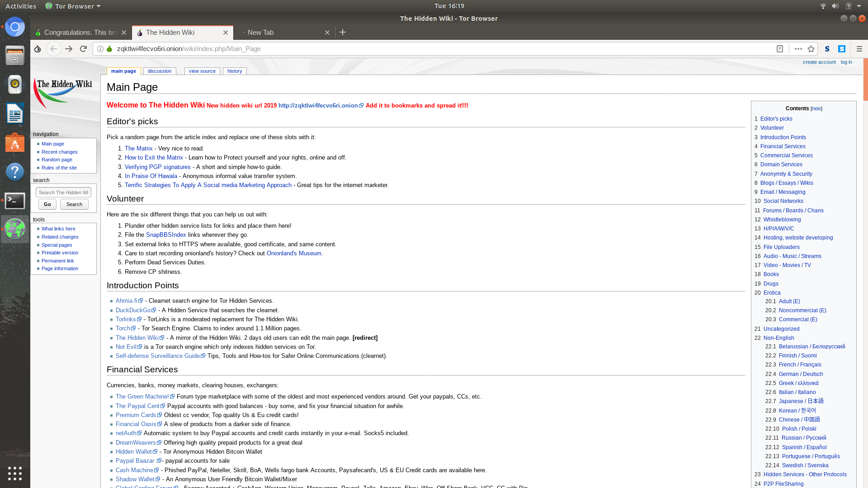Viewport: 868px width, 488px height.
Task: Open Random page link
Action: (57, 160)
